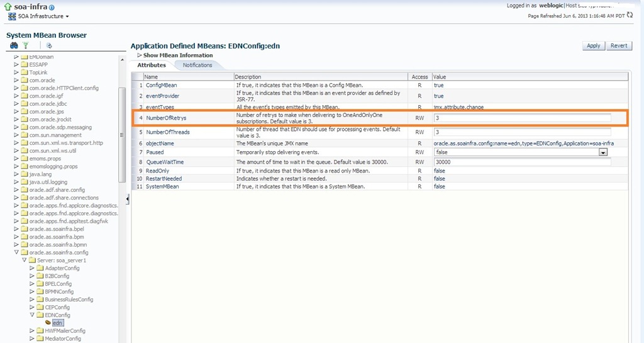Click the green up arrow status icon
The height and width of the screenshot is (343, 644).
[x=8, y=6]
